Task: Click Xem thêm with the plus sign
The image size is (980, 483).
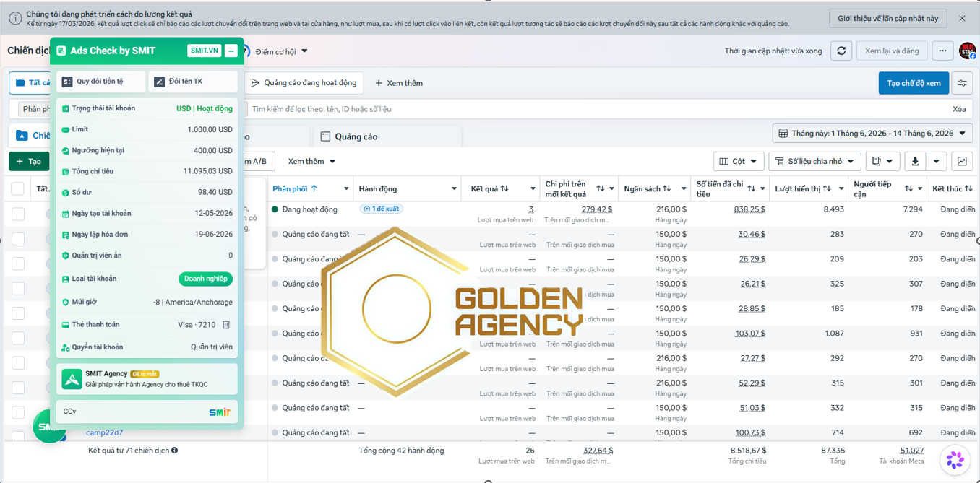Action: (399, 83)
